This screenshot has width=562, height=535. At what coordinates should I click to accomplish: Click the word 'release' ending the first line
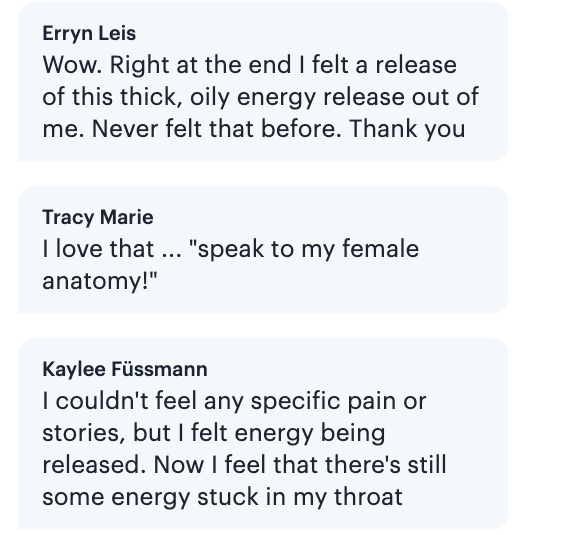point(416,65)
